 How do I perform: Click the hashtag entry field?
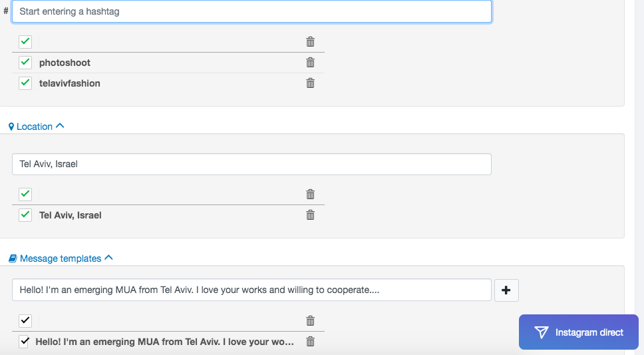coord(251,11)
